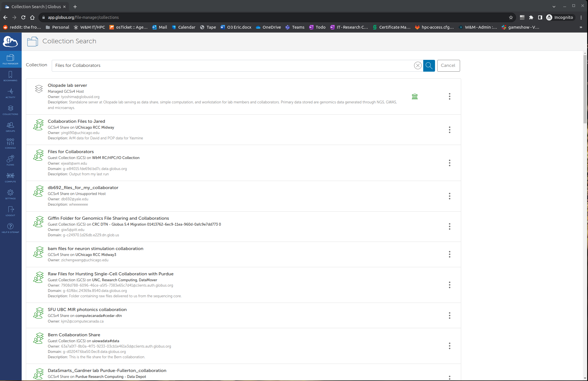588x381 pixels.
Task: Open the Groups sidebar section
Action: pos(10,127)
